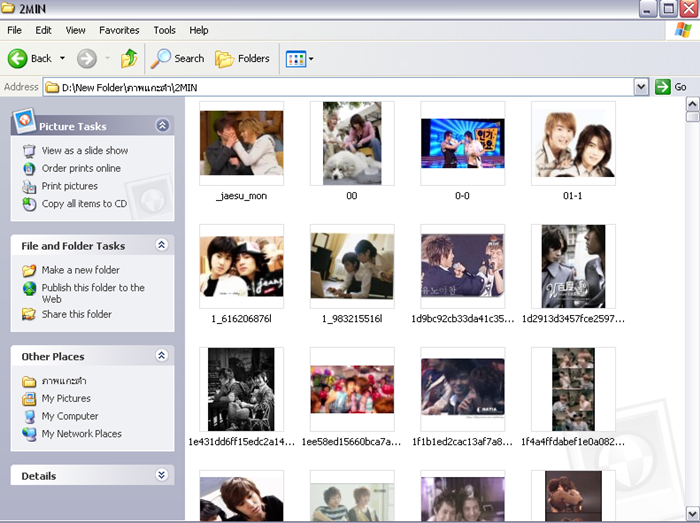Image resolution: width=700 pixels, height=523 pixels.
Task: Open the Help menu
Action: coord(199,30)
